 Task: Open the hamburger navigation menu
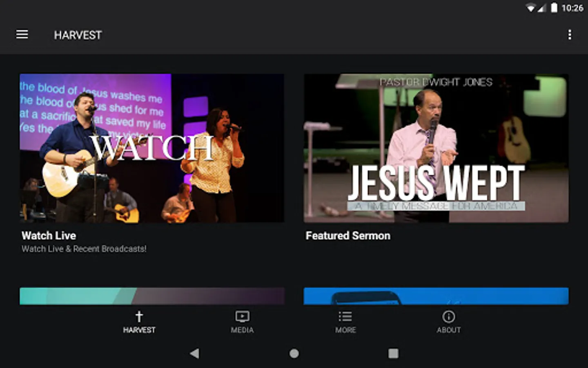[x=22, y=35]
